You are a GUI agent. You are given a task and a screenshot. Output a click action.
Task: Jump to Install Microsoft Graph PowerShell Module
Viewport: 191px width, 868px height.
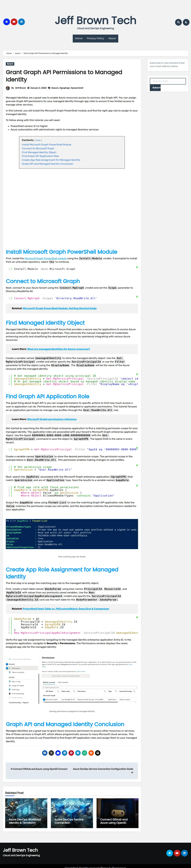click(x=46, y=145)
